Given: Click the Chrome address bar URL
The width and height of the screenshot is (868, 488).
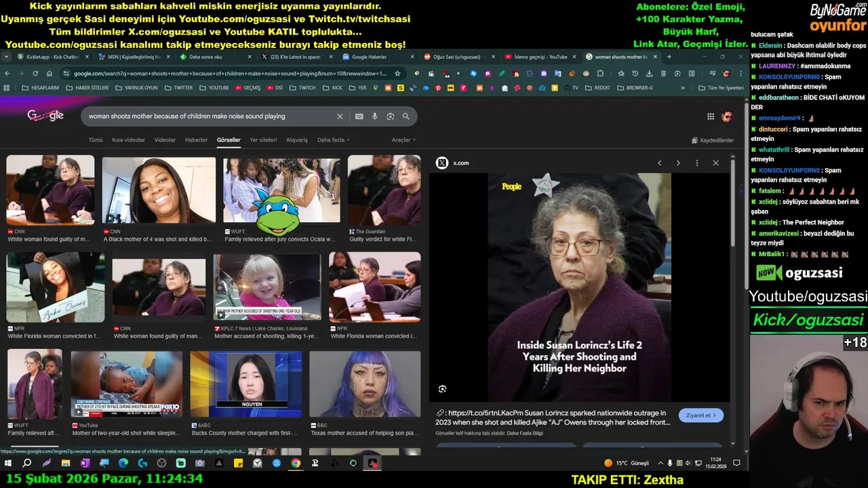Looking at the screenshot, I should [x=230, y=73].
